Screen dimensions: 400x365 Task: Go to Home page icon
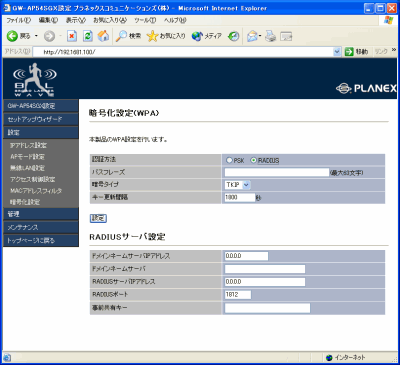click(103, 36)
